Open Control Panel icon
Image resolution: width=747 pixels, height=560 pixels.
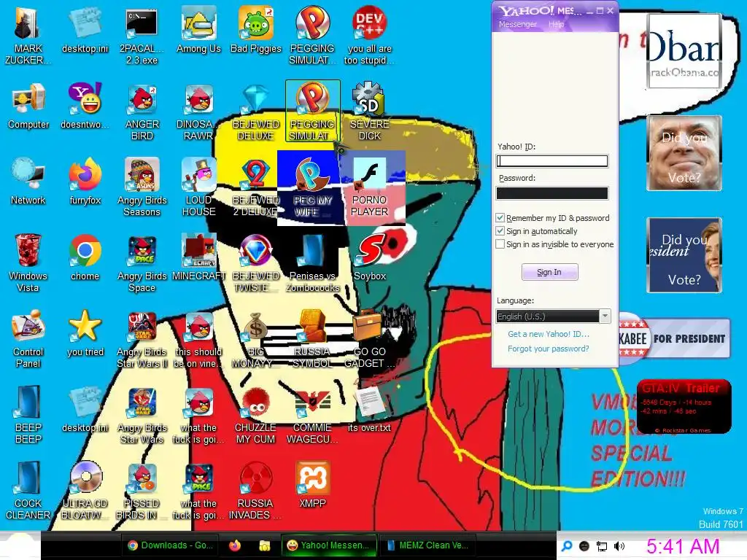(x=28, y=340)
